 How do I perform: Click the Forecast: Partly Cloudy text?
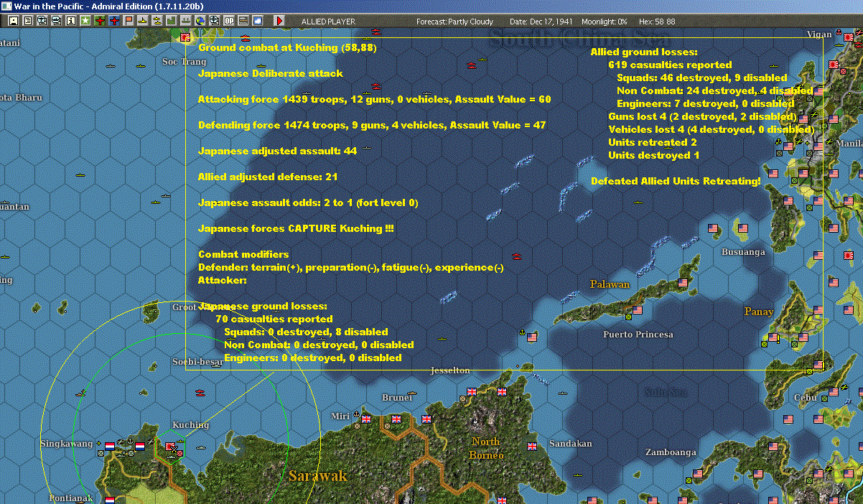tap(455, 22)
